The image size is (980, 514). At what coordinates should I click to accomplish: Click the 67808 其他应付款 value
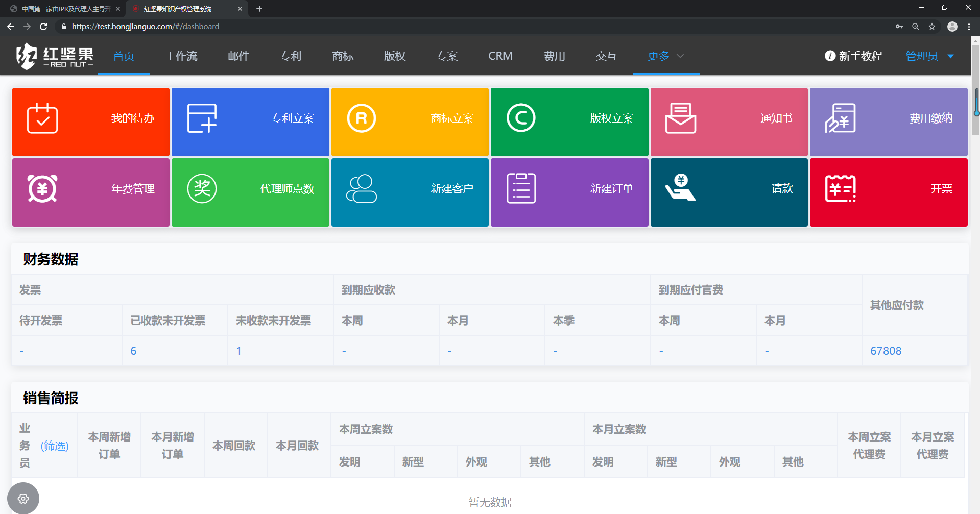(886, 351)
